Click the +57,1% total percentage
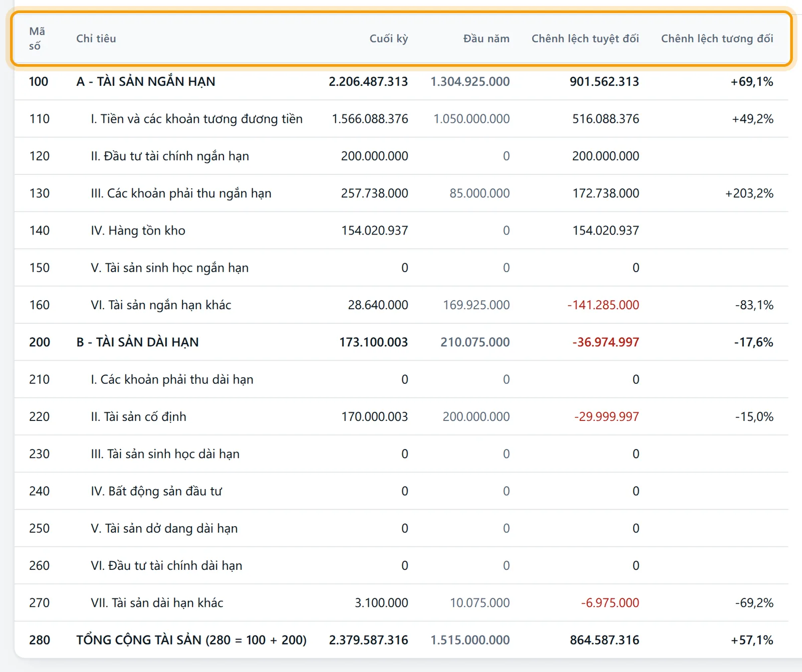The width and height of the screenshot is (802, 672). pos(752,640)
